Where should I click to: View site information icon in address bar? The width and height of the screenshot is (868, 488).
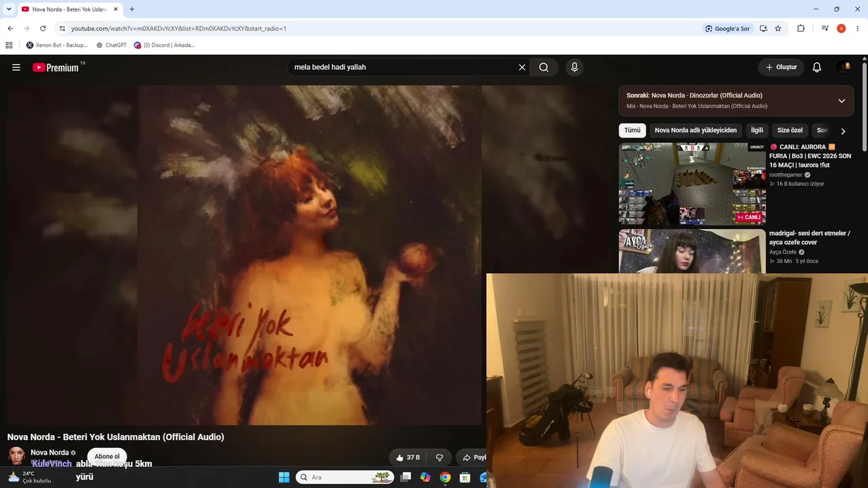click(62, 28)
